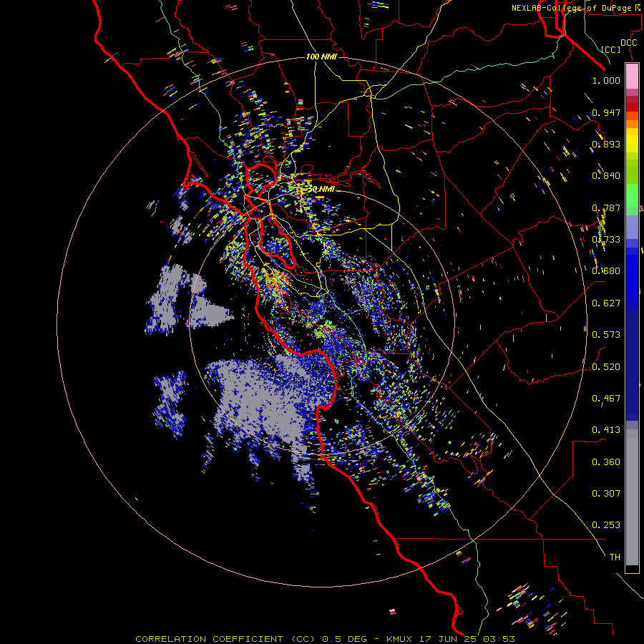Click the 0.573 legend value
The image size is (644, 644).
(x=606, y=335)
